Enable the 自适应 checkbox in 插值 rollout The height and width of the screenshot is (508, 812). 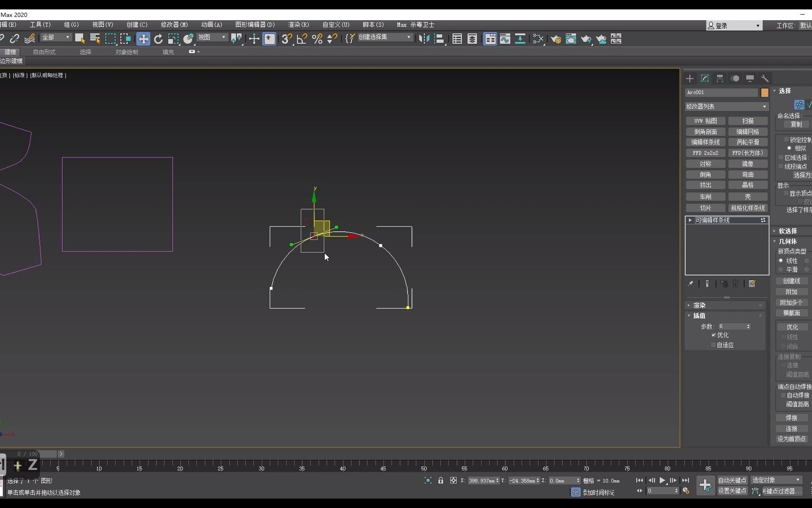coord(713,345)
